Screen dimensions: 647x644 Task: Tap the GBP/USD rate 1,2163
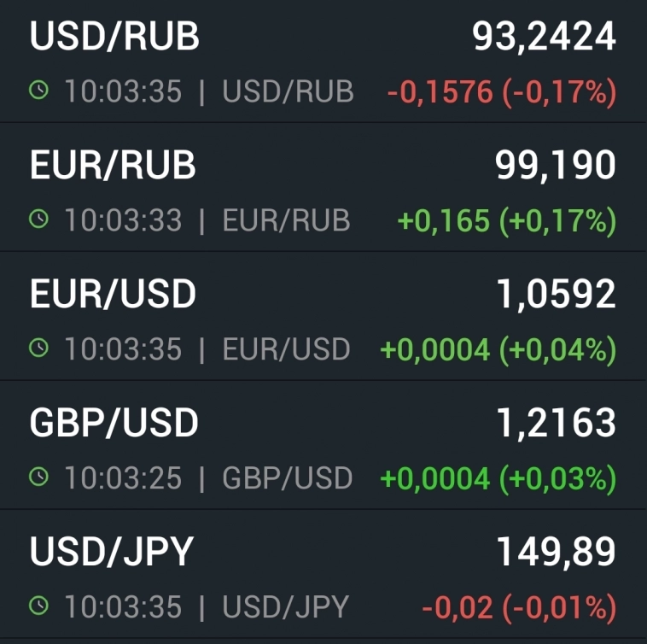tap(556, 423)
